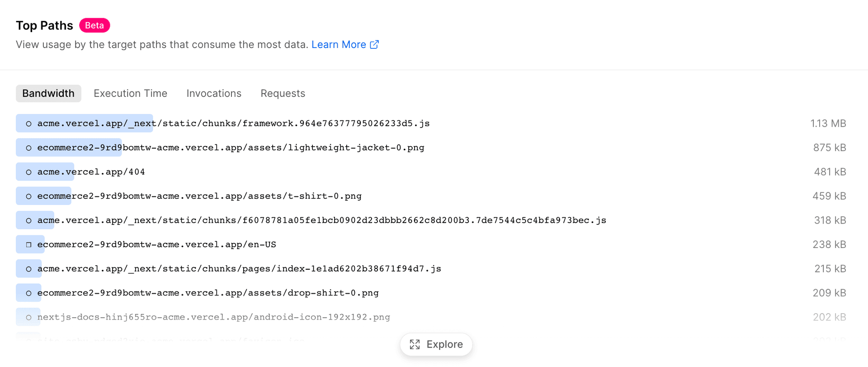Click the expand arrows icon in Explore button

(x=415, y=344)
